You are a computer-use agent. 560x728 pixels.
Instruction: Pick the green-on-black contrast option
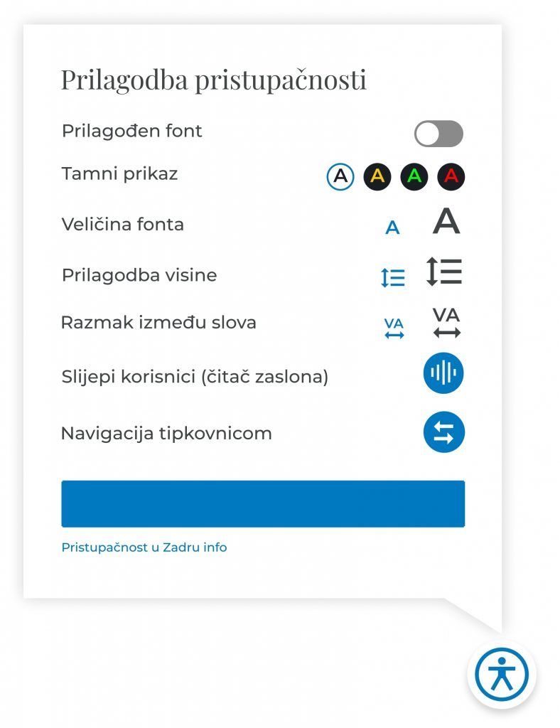pyautogui.click(x=414, y=176)
